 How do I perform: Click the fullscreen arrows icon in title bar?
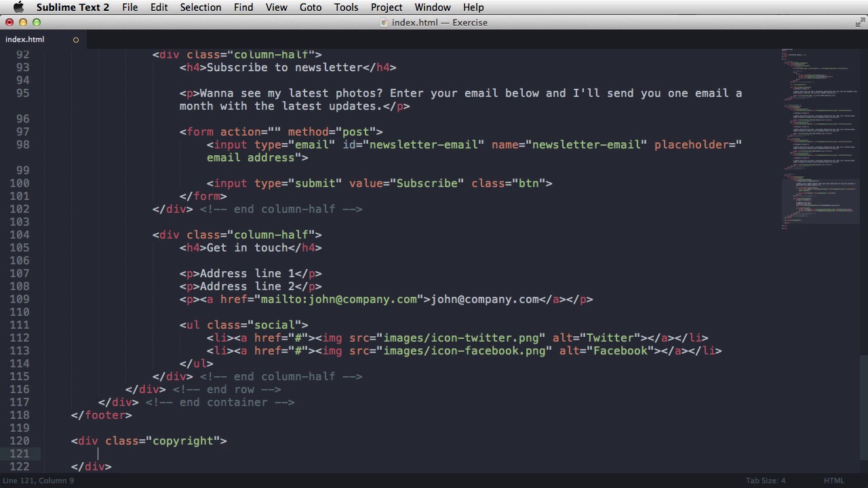859,22
